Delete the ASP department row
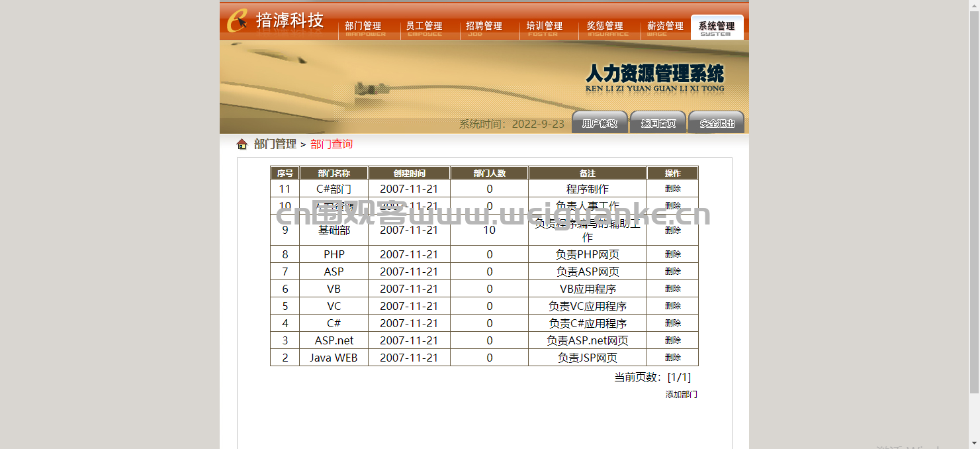The height and width of the screenshot is (449, 980). (x=673, y=272)
